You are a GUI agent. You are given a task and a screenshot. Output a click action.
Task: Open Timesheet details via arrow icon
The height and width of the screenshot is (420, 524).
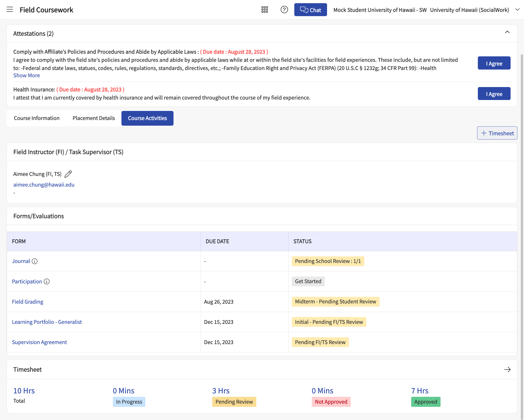pyautogui.click(x=507, y=370)
